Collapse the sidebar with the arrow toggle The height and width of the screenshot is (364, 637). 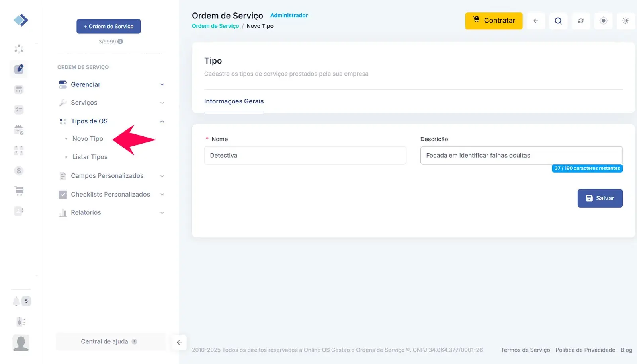tap(179, 342)
